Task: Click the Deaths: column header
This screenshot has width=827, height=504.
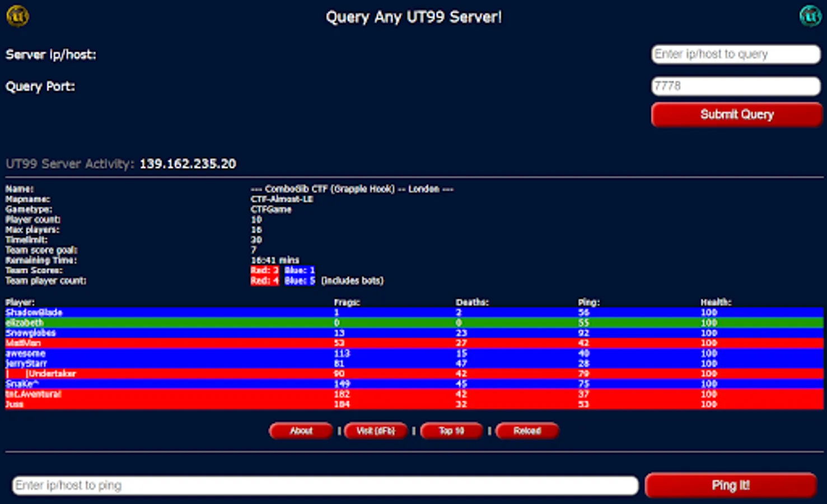Action: [472, 302]
